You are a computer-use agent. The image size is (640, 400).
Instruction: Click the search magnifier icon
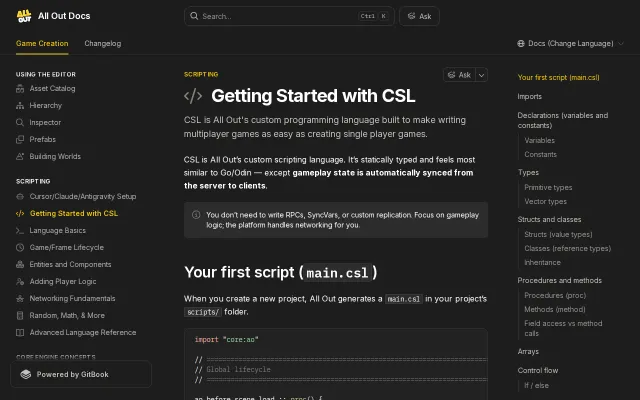[194, 16]
